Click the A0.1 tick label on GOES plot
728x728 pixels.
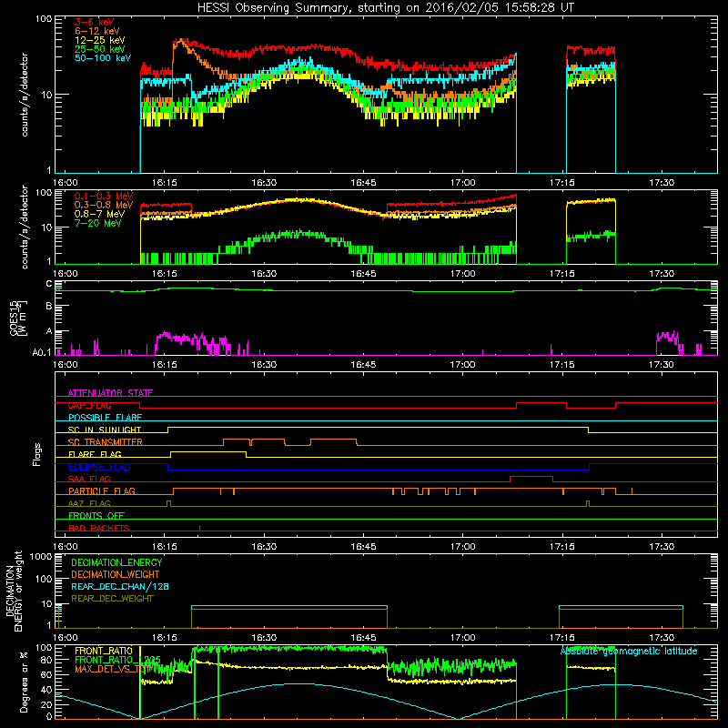coord(42,353)
